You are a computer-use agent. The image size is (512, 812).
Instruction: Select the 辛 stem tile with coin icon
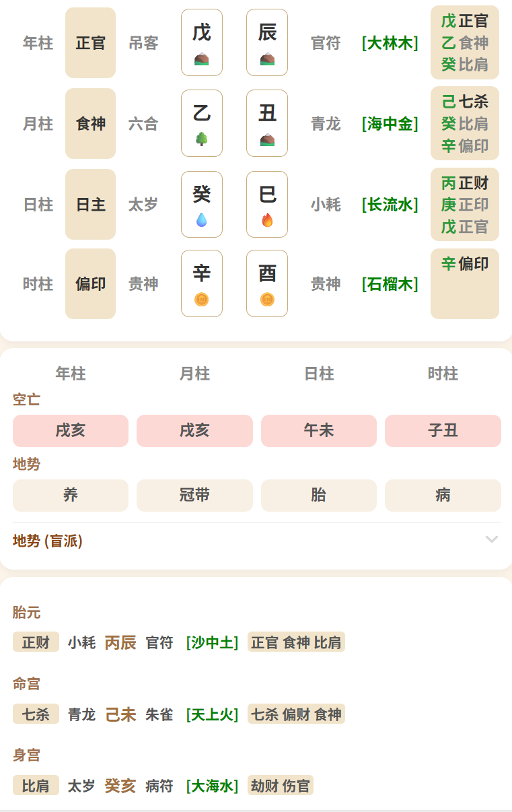click(x=201, y=283)
